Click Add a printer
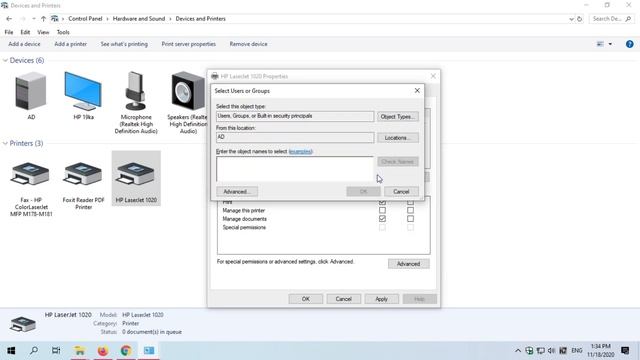 [71, 44]
